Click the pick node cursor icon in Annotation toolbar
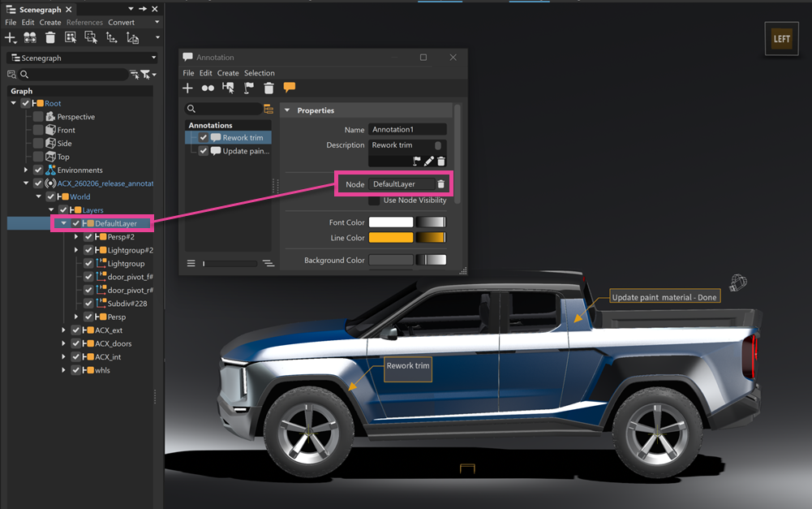812x509 pixels. click(228, 88)
